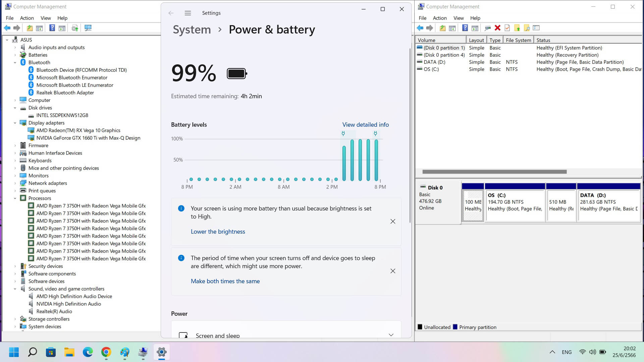
Task: Expand the Batteries tree node
Action: (15, 55)
